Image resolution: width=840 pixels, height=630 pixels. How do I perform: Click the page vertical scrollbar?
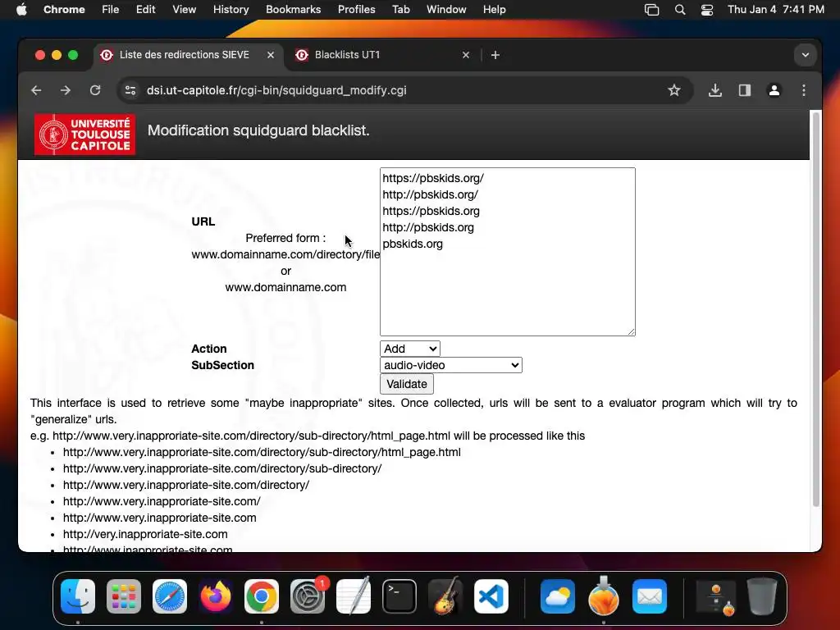pyautogui.click(x=816, y=309)
